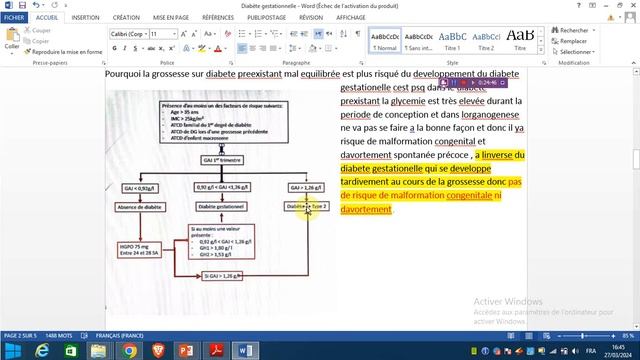
Task: Switch to the INSERTION tab
Action: pos(85,18)
